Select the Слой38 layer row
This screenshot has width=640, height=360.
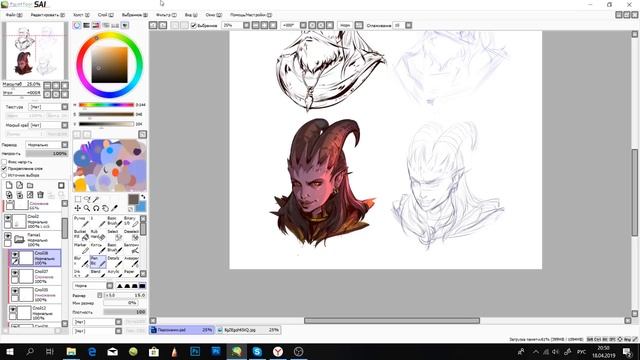pyautogui.click(x=35, y=258)
